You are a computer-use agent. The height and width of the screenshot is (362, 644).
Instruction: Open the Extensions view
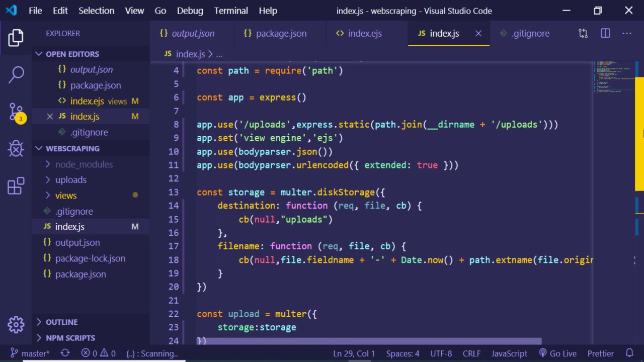[x=16, y=186]
